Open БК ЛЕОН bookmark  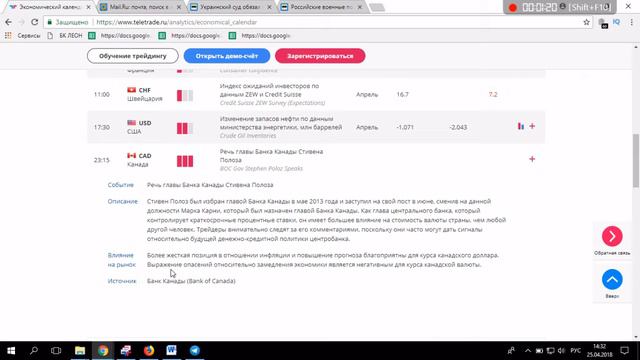pos(65,36)
